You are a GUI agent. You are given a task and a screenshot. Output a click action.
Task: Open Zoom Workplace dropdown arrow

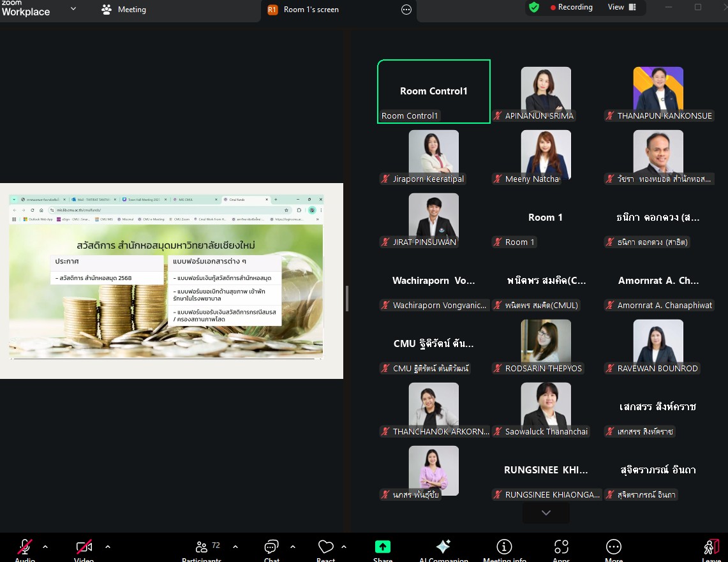73,8
